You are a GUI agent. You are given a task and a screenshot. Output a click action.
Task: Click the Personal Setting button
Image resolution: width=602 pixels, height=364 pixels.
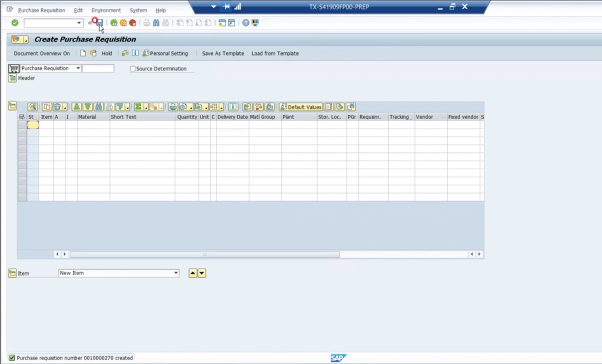coord(166,53)
